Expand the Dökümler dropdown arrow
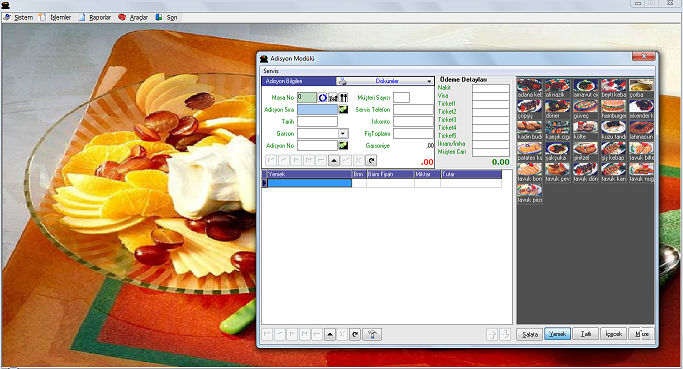 click(429, 81)
